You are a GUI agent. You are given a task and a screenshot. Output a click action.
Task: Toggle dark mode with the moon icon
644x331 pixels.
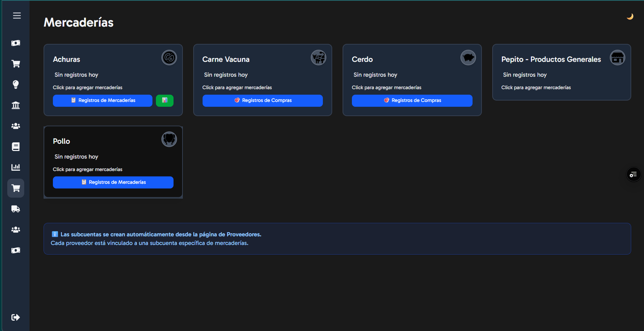click(630, 17)
